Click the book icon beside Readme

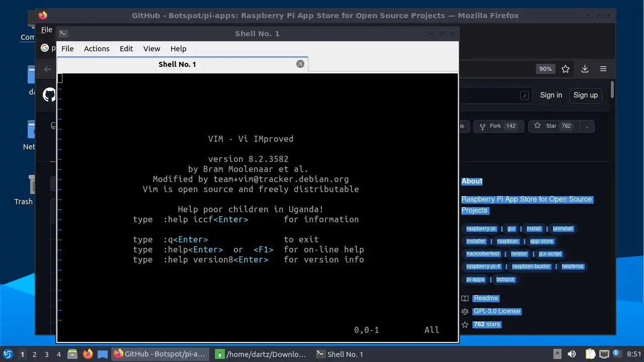click(465, 299)
